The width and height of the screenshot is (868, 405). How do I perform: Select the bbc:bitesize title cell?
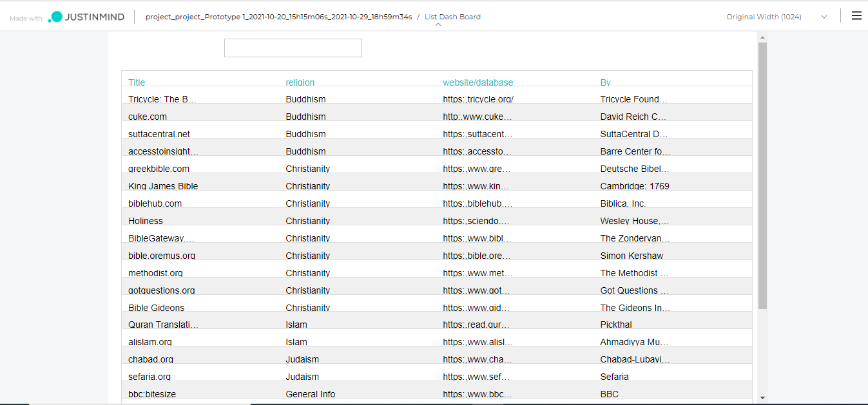(153, 394)
